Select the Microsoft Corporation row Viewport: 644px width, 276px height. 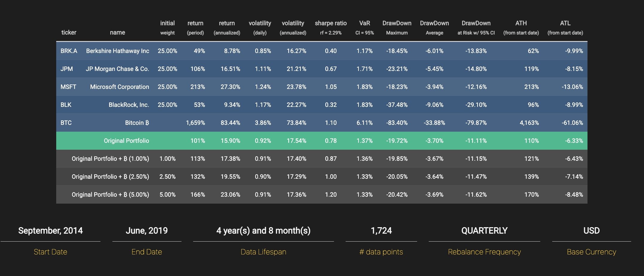[x=322, y=87]
